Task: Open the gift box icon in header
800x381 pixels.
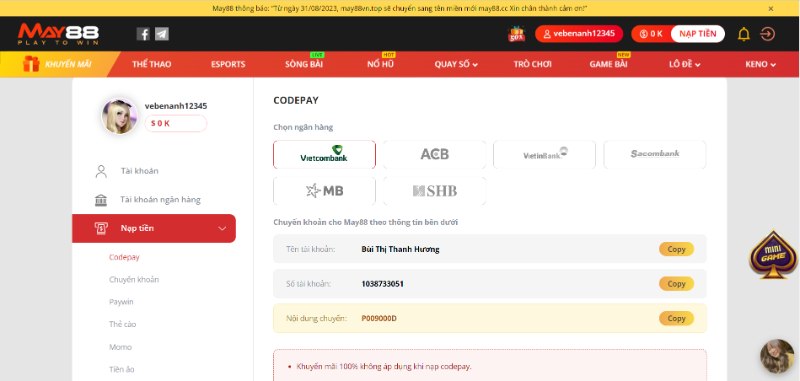Action: [516, 34]
